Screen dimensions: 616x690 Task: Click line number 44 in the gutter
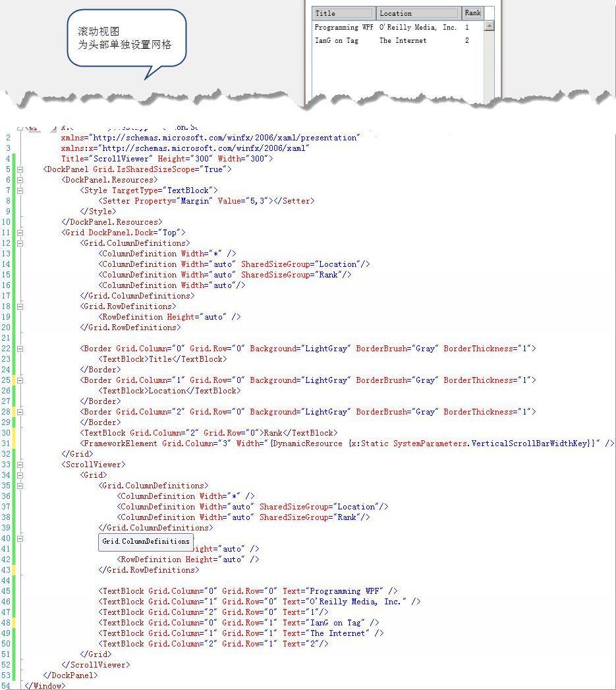[x=6, y=581]
